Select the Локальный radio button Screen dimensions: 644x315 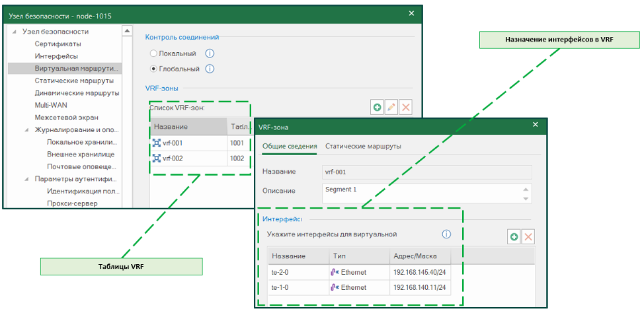pos(154,53)
